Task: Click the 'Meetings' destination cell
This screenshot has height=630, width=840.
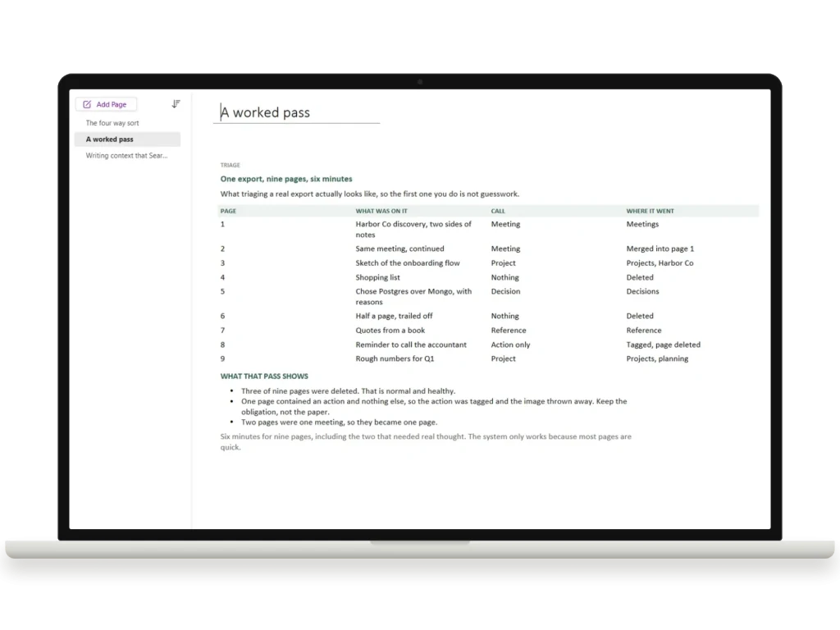Action: click(642, 225)
